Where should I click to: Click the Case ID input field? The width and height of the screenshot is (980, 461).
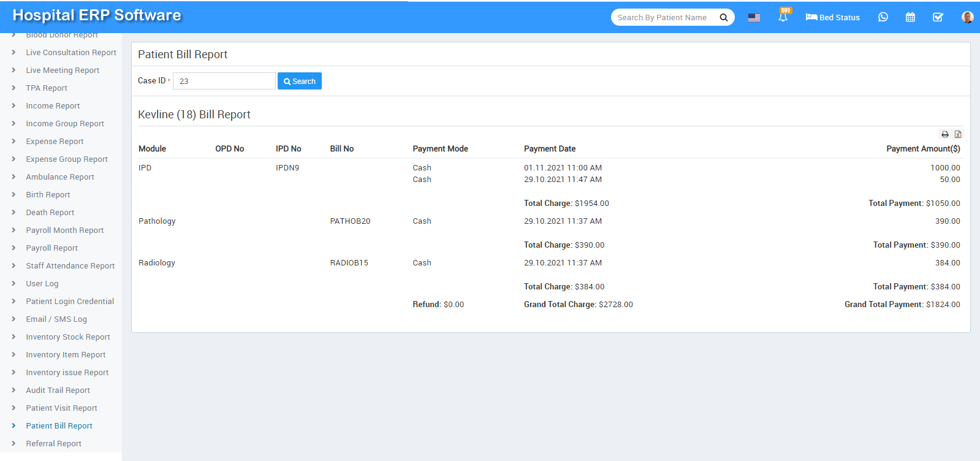(x=224, y=81)
